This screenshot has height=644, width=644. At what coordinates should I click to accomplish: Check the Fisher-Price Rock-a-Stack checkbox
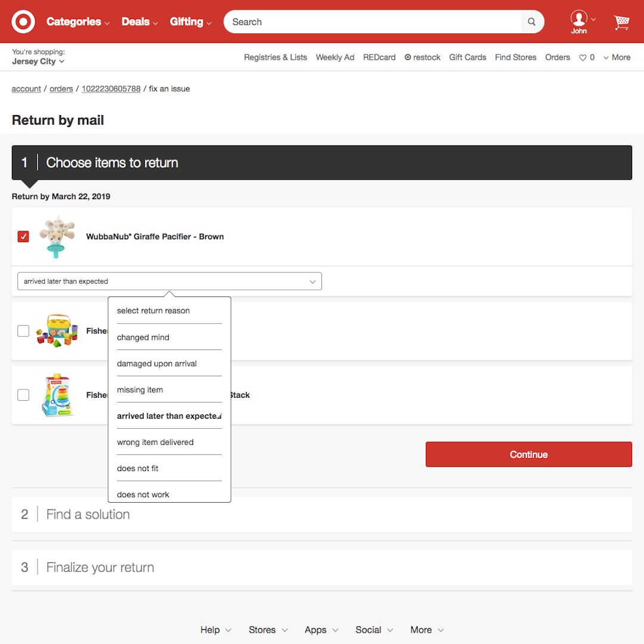click(x=23, y=395)
